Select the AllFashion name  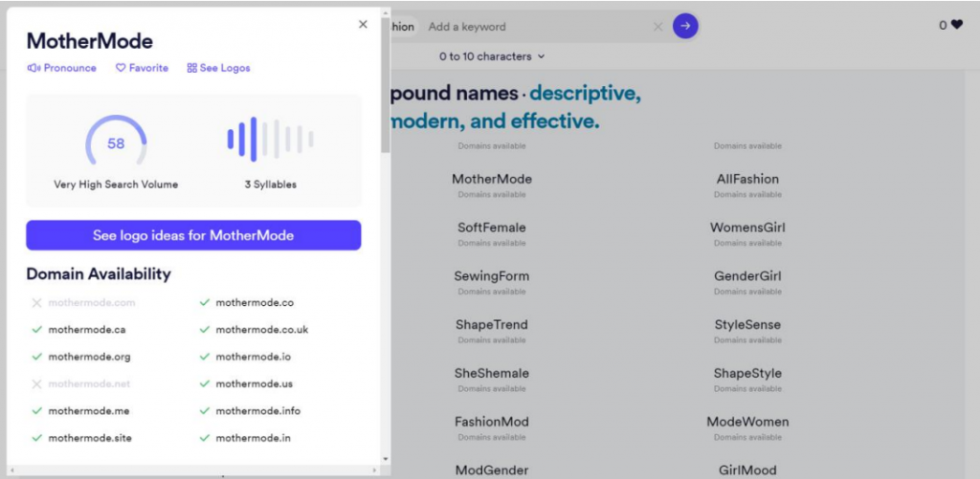[x=747, y=179]
